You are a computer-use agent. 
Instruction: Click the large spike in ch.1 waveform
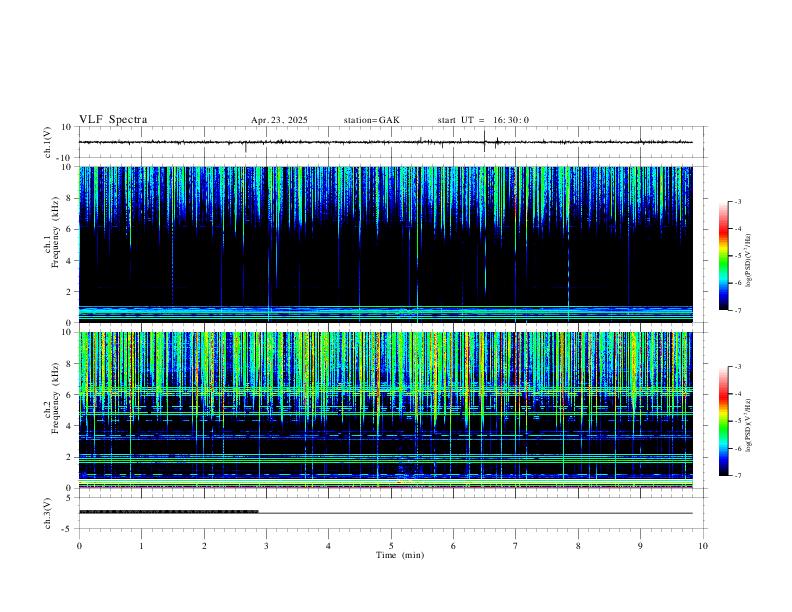(484, 141)
